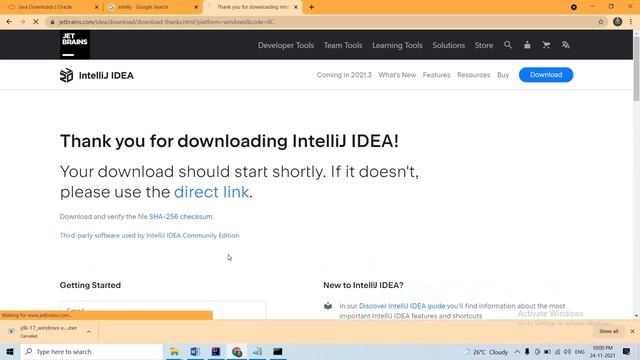640x360 pixels.
Task: Open the What's New page
Action: point(397,75)
